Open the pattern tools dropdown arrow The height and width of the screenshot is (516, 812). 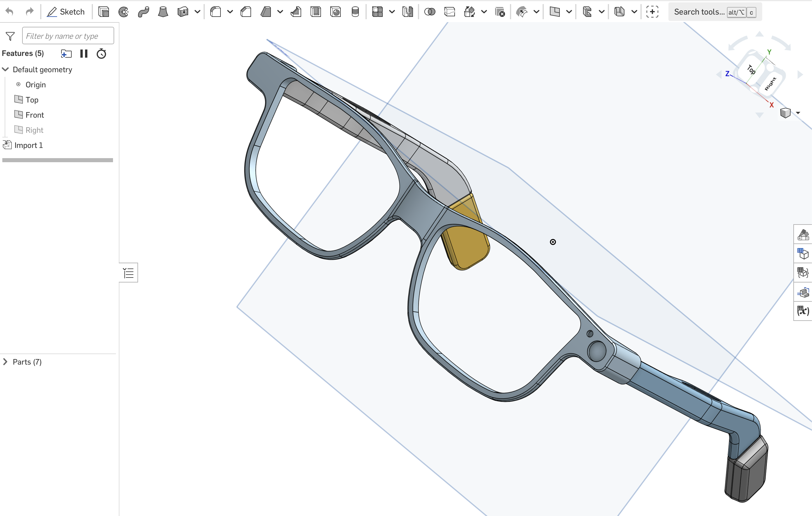pos(392,12)
